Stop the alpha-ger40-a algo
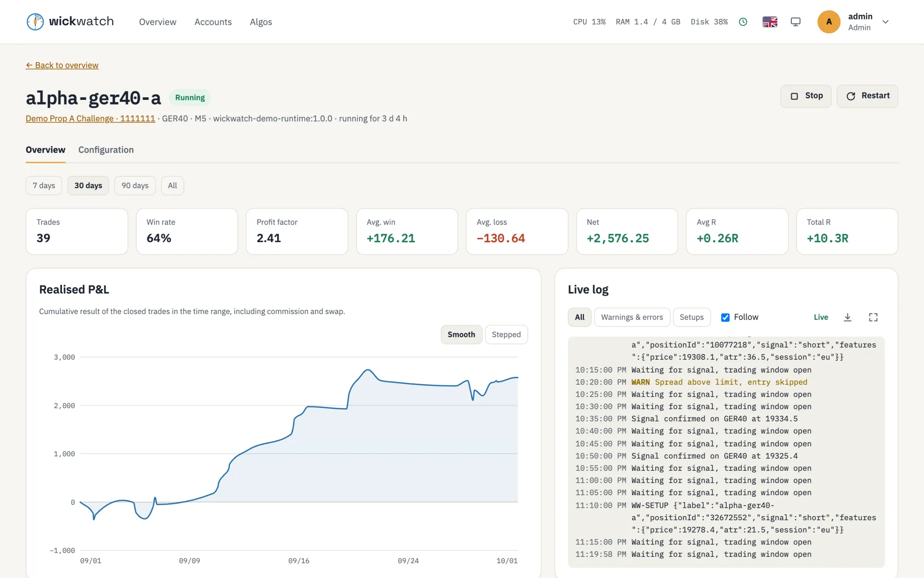The image size is (924, 578). (x=806, y=96)
